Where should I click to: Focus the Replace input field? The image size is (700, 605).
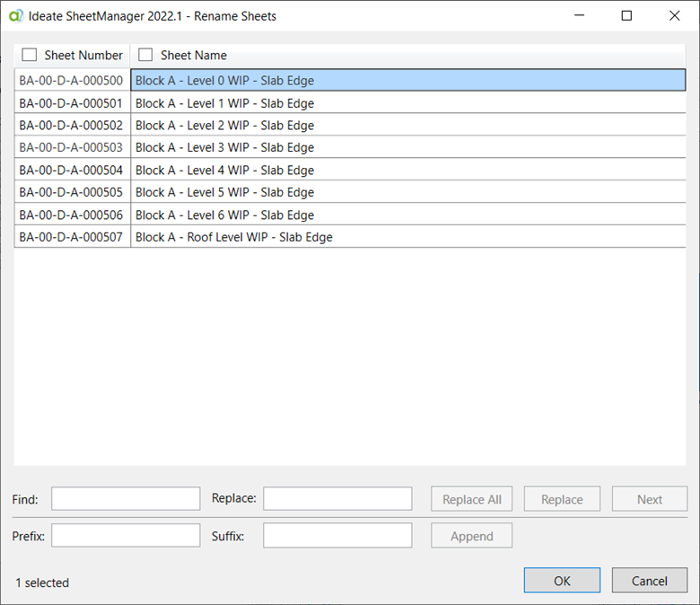337,499
